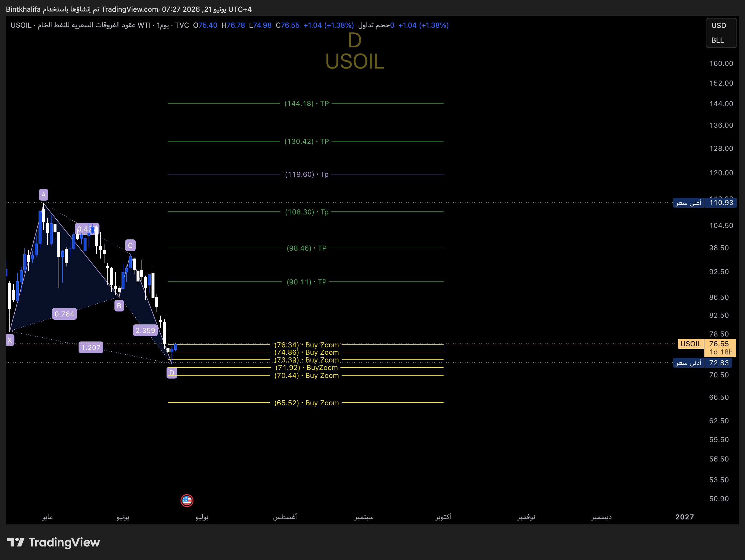
Task: Click the أغسطس month on time axis
Action: pyautogui.click(x=285, y=517)
